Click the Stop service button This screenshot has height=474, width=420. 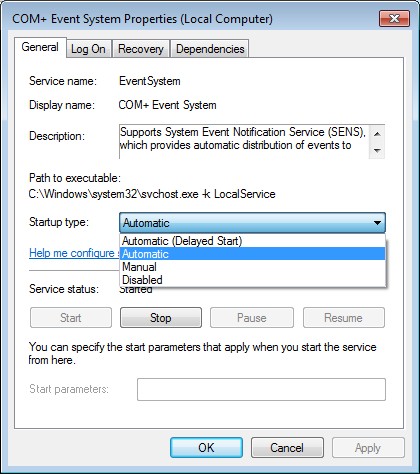[x=161, y=318]
